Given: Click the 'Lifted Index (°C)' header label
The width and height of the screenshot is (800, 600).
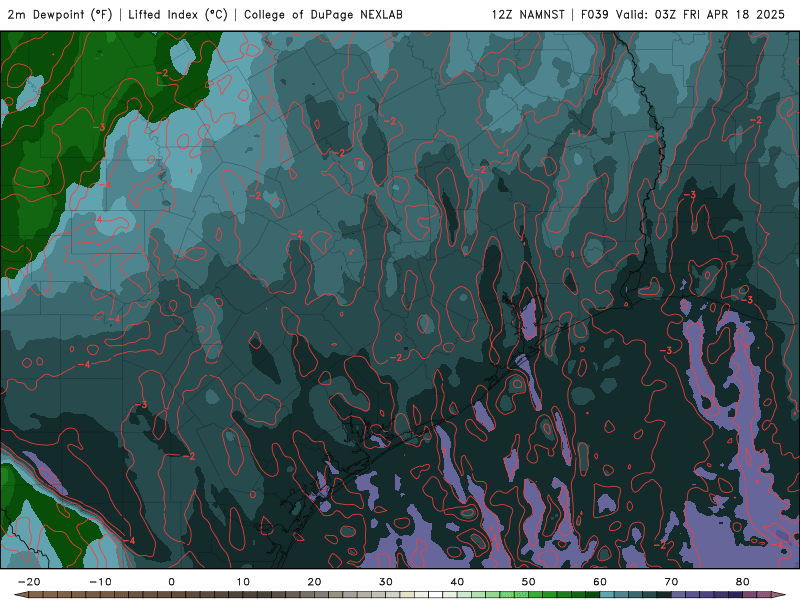Looking at the screenshot, I should (178, 14).
